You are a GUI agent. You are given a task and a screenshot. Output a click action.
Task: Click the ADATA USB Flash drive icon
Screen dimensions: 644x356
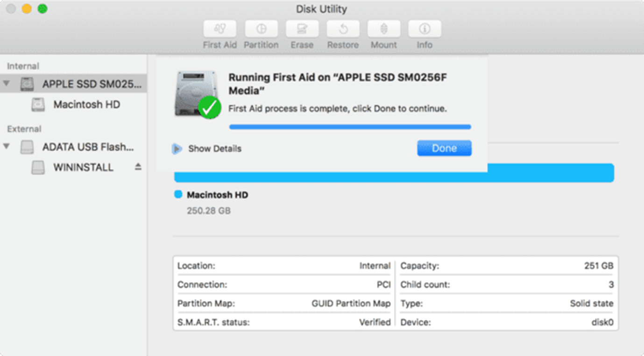[x=27, y=147]
